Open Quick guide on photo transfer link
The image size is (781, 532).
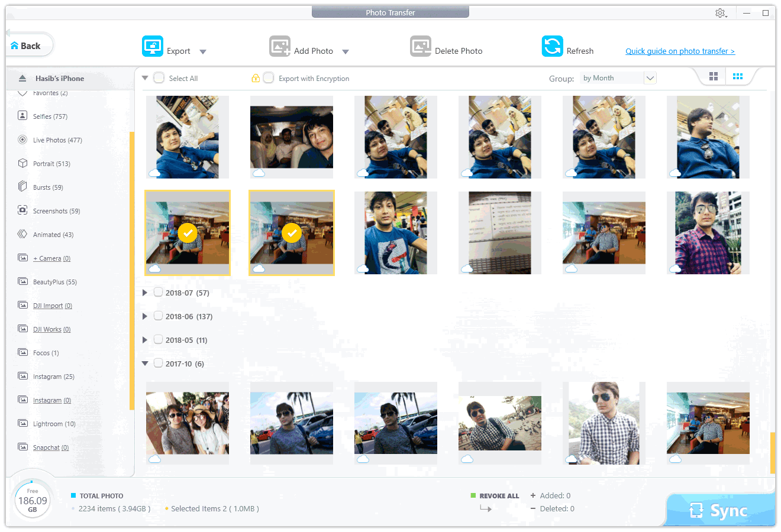[680, 51]
